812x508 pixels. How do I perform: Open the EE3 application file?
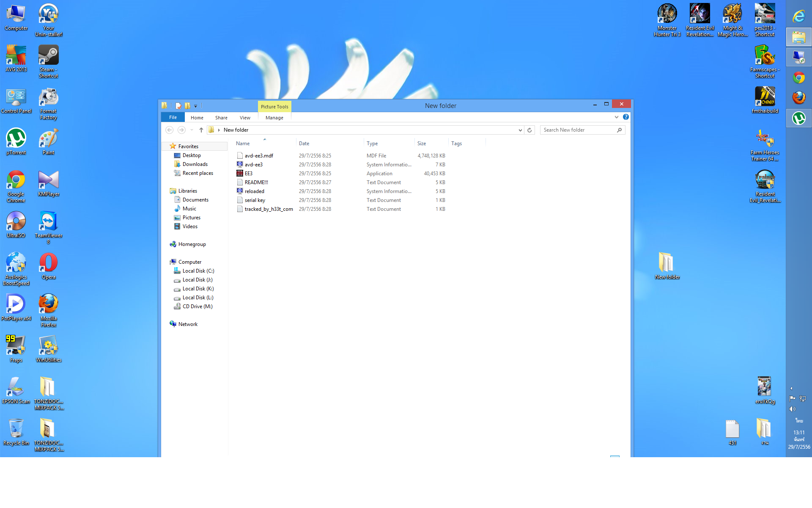pyautogui.click(x=248, y=174)
